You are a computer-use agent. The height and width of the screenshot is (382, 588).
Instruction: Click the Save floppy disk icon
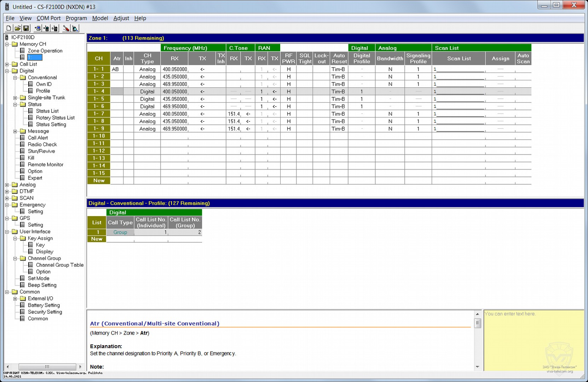coord(26,28)
